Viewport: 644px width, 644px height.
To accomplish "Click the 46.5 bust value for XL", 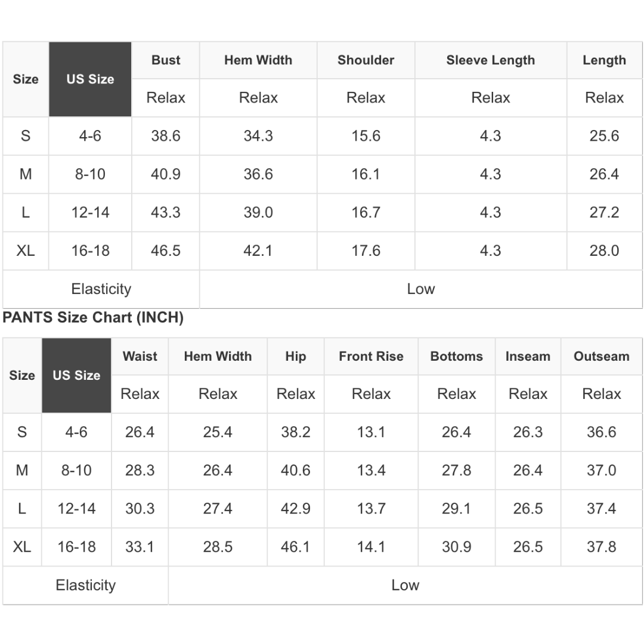I will (x=166, y=250).
